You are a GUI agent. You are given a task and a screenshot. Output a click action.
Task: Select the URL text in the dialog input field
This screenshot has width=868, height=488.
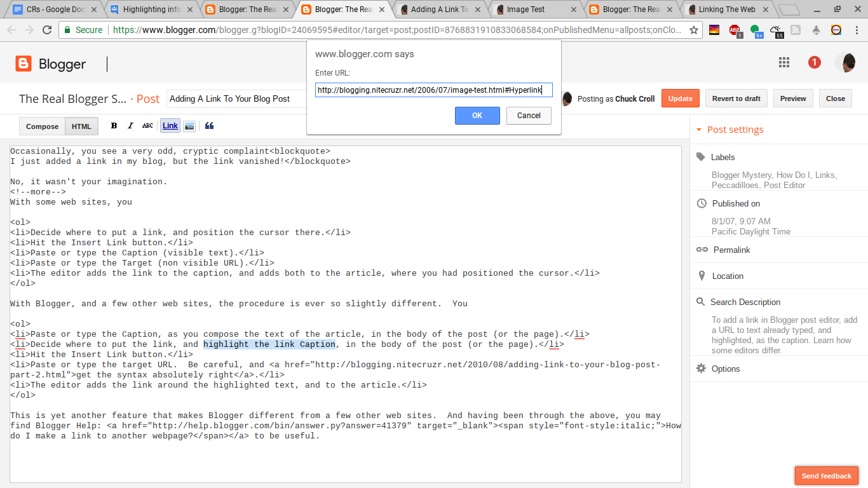coord(434,90)
